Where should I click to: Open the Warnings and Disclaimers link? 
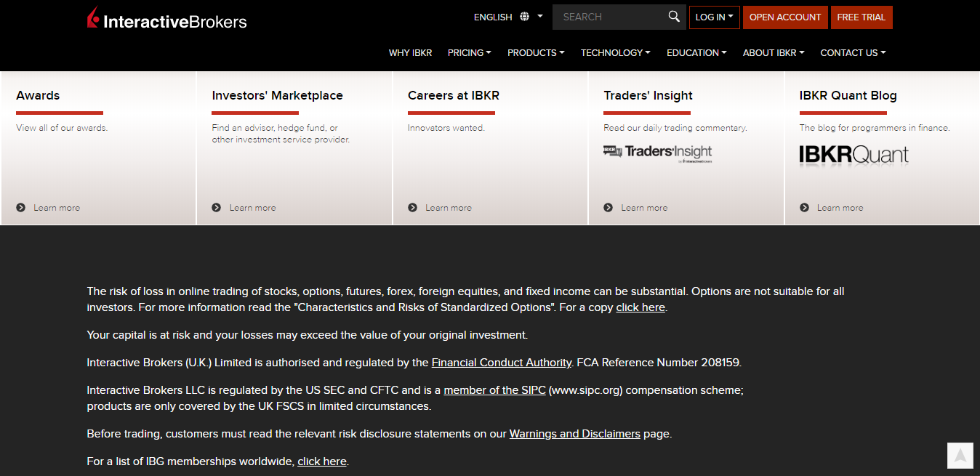pyautogui.click(x=575, y=434)
